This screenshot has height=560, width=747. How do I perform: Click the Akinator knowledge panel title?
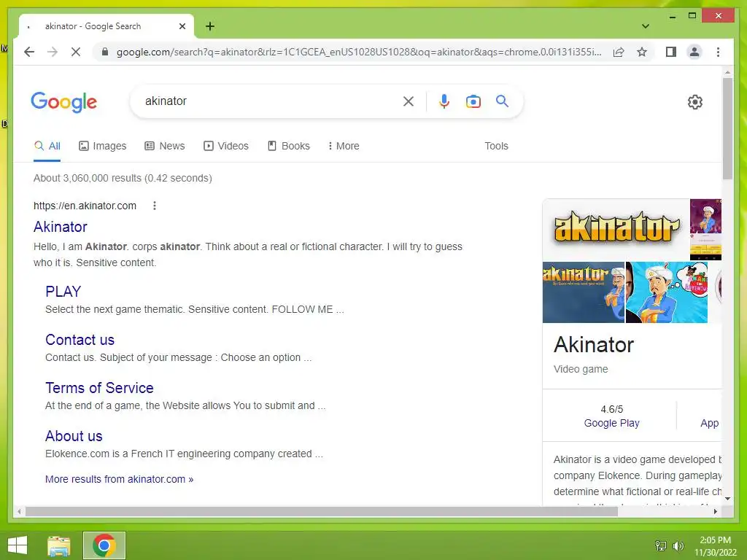point(594,344)
